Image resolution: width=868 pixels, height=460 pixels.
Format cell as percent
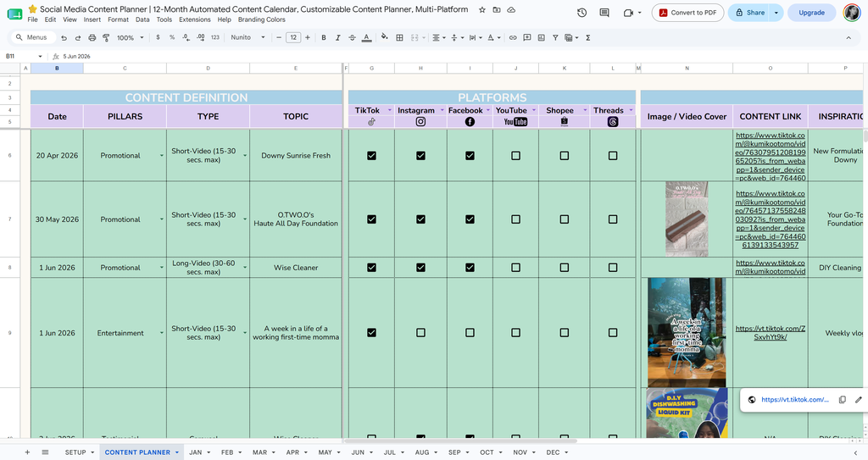[x=172, y=37]
